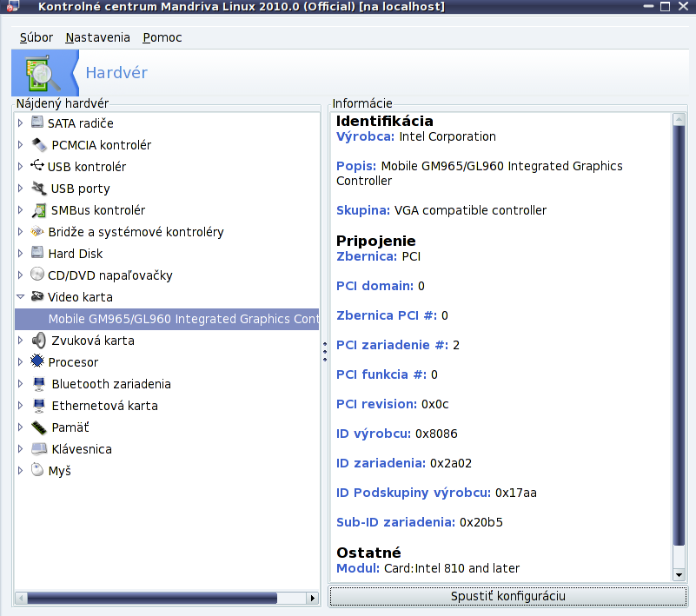Click the Výrobca: Intel Corporation line

(416, 136)
